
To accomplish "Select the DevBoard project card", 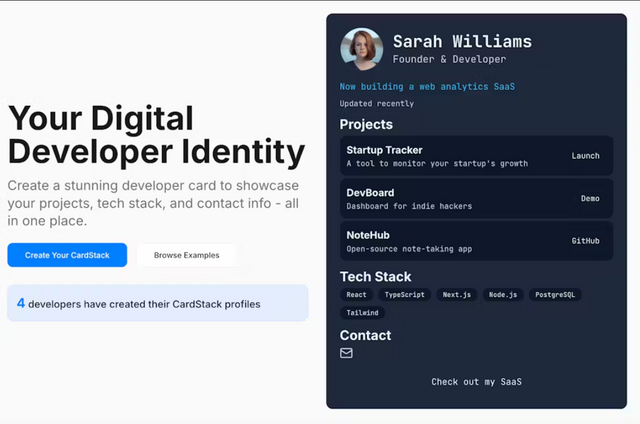I will pyautogui.click(x=476, y=198).
